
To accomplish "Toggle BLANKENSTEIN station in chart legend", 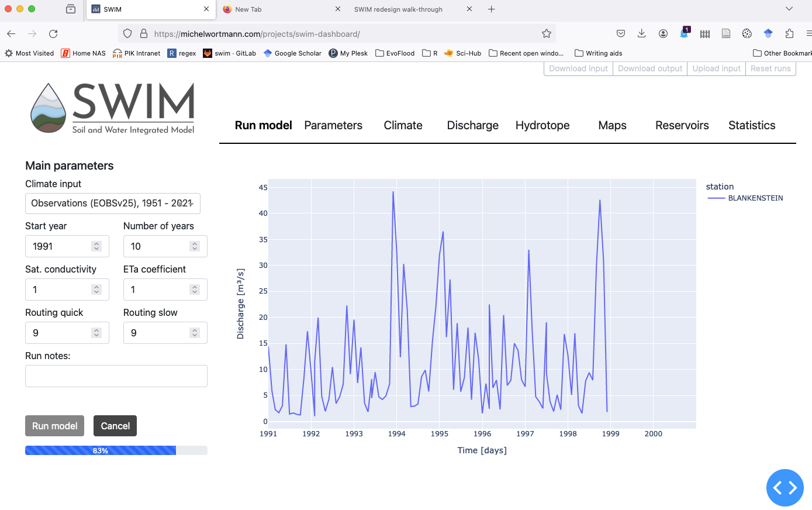I will click(x=745, y=198).
